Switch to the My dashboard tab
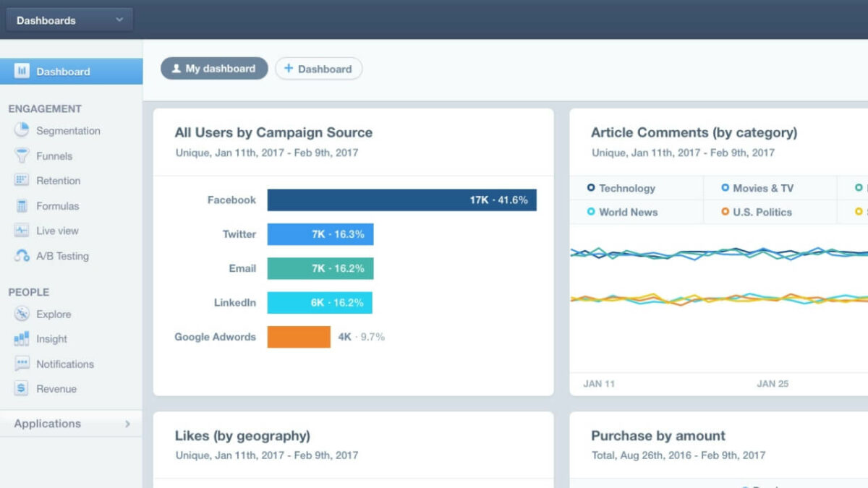Screen dimensions: 868x488 tap(214, 69)
